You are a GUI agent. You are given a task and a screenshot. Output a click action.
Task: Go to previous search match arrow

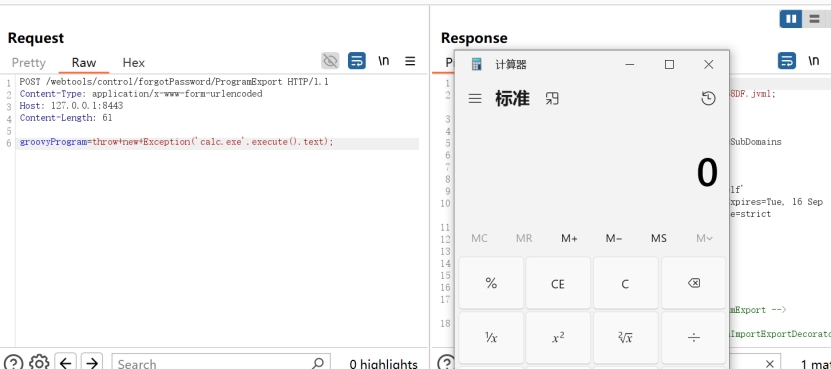[65, 363]
